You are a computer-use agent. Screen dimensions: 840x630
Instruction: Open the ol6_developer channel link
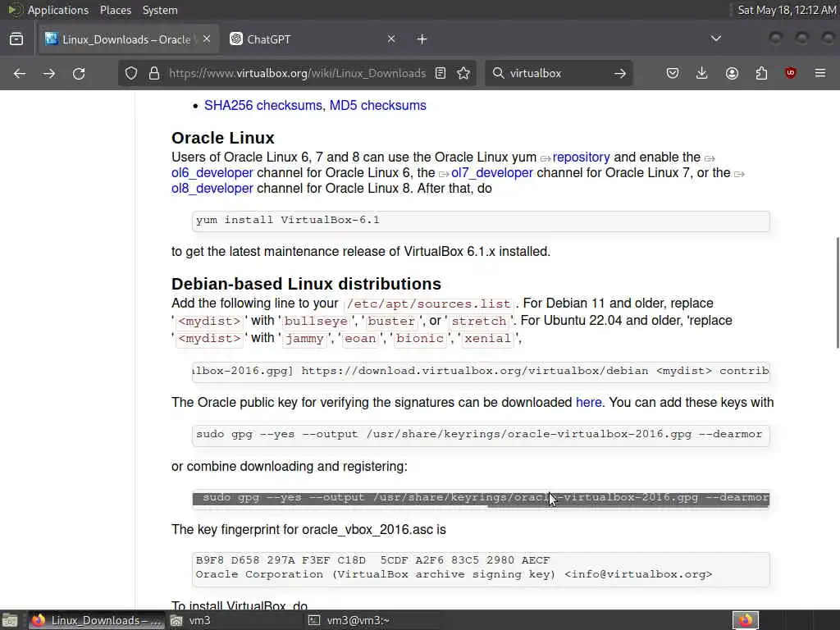coord(212,173)
